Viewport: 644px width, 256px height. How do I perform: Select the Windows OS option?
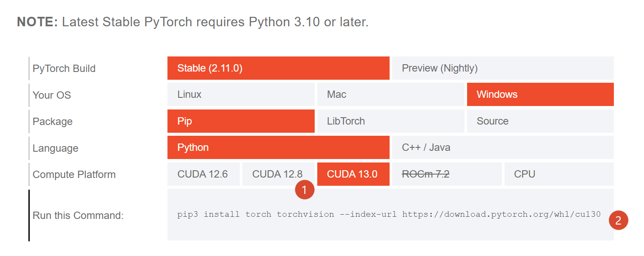pyautogui.click(x=540, y=94)
